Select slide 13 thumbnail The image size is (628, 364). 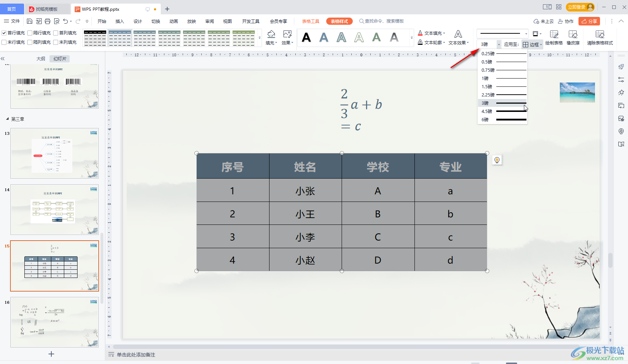click(55, 153)
